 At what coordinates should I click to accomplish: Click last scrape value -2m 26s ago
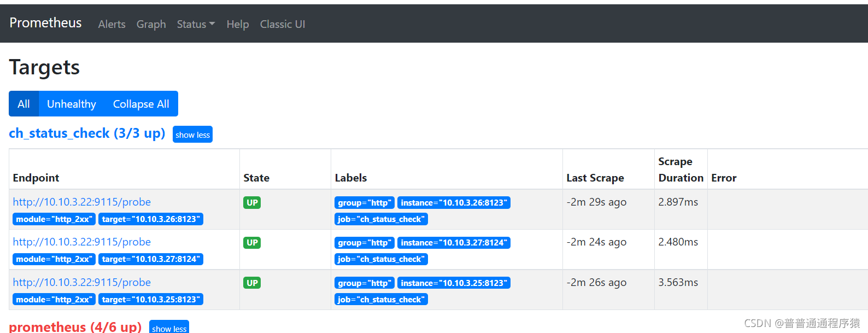pos(596,282)
